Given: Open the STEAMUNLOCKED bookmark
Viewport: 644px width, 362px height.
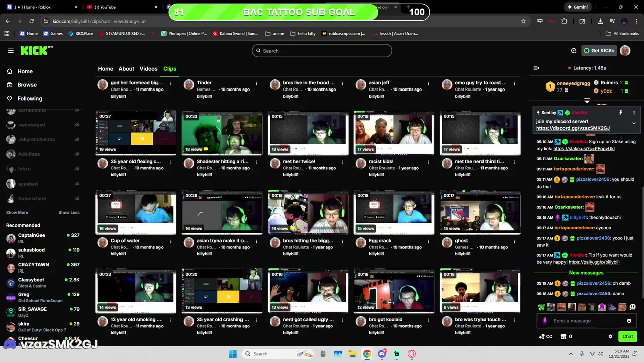Looking at the screenshot, I should 122,34.
